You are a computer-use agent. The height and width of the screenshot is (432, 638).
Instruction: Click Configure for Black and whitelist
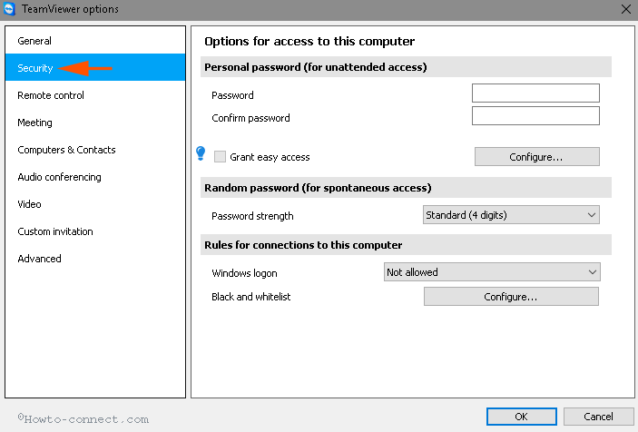[x=511, y=297]
